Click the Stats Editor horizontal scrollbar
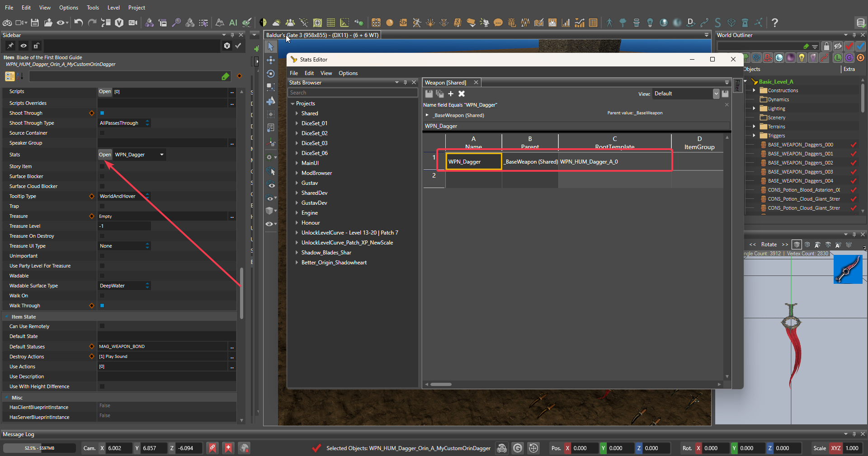The image size is (868, 456). [x=441, y=385]
